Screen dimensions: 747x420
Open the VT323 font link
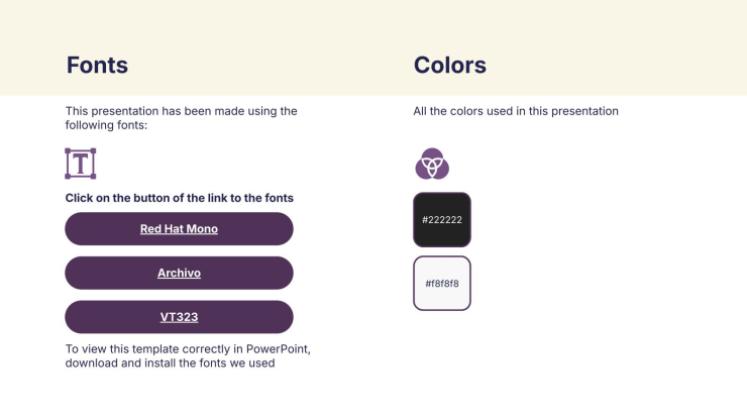pyautogui.click(x=179, y=317)
